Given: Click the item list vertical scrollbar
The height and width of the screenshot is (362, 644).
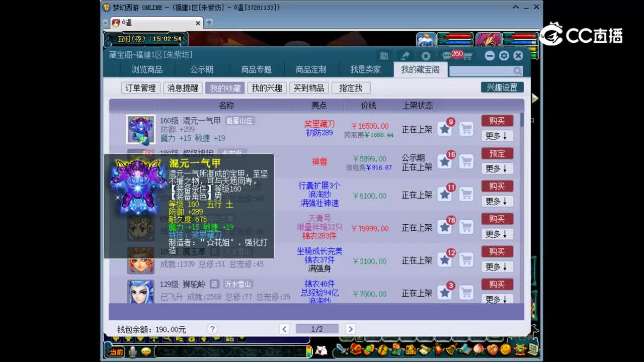Looking at the screenshot, I should pyautogui.click(x=522, y=120).
